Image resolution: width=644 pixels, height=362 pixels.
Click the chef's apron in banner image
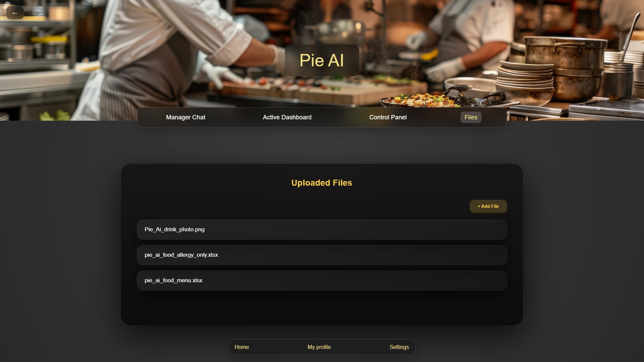coord(141,84)
